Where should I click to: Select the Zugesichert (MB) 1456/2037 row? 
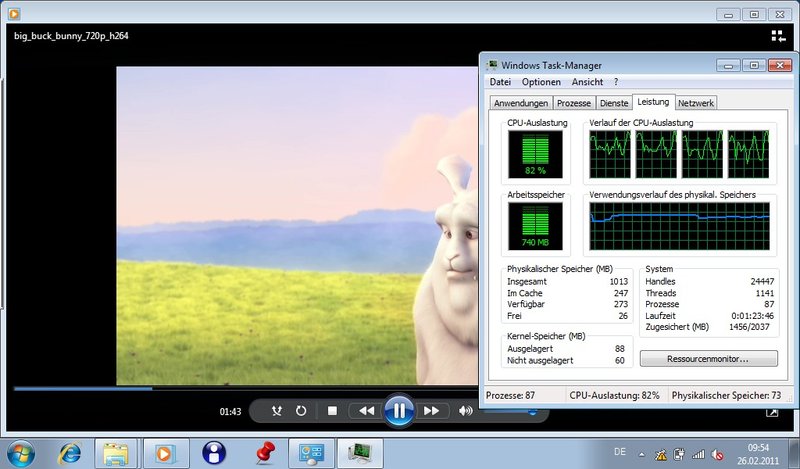pyautogui.click(x=708, y=327)
